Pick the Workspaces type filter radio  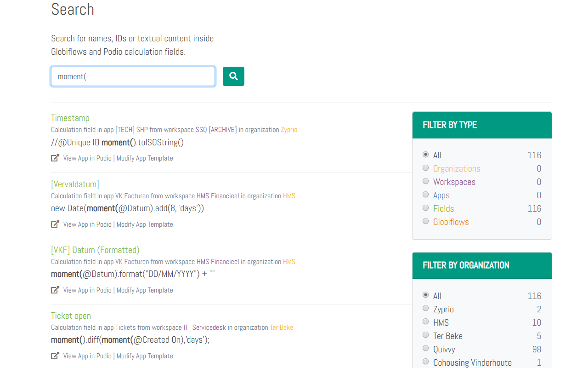pos(425,181)
